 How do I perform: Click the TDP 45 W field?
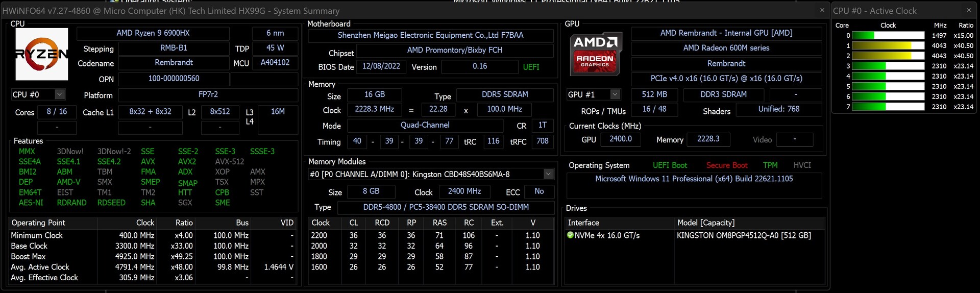[x=275, y=48]
